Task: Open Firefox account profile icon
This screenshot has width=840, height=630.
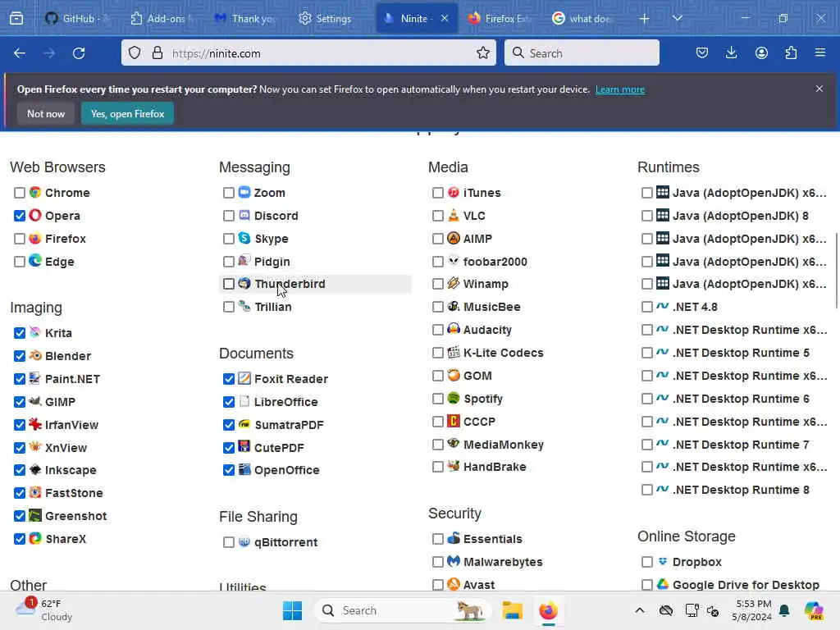Action: pyautogui.click(x=761, y=52)
